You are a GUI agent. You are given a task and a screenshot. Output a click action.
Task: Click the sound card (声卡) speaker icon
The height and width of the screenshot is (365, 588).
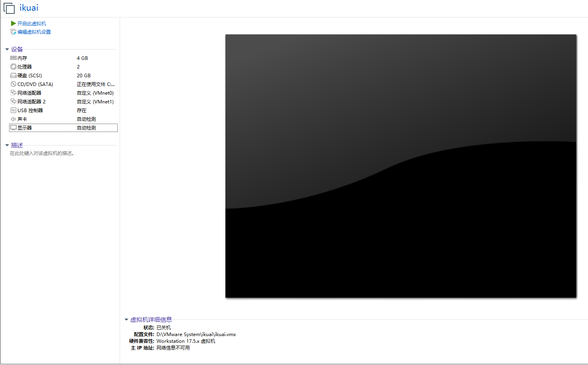click(13, 119)
